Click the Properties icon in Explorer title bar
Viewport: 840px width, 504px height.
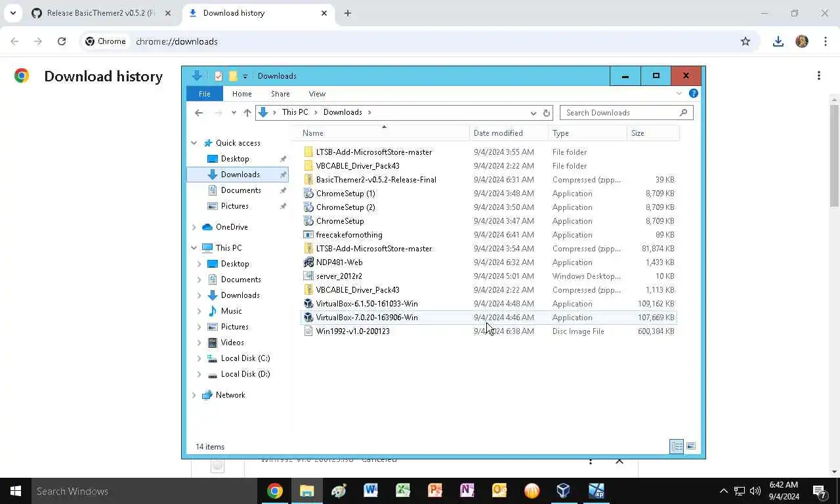219,76
